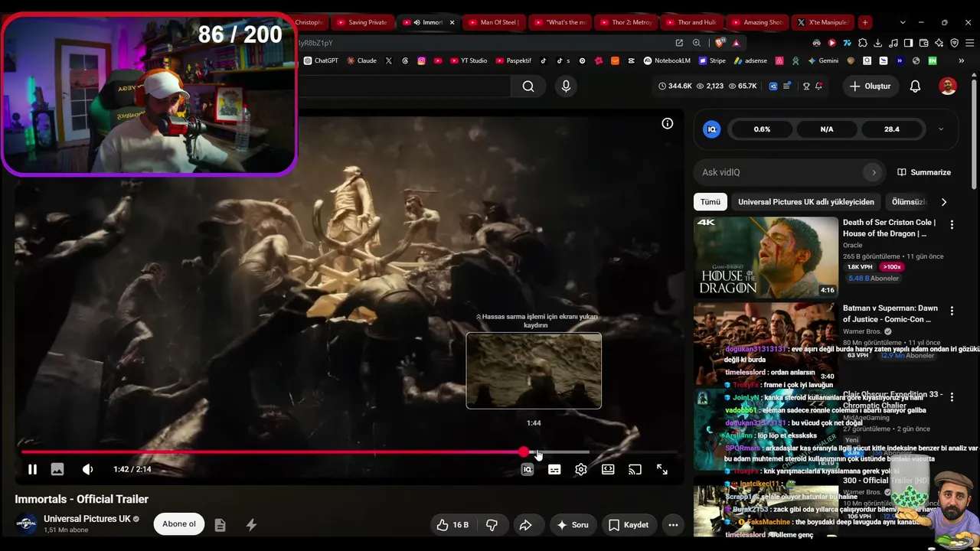Open the Claude bookmark

point(361,60)
